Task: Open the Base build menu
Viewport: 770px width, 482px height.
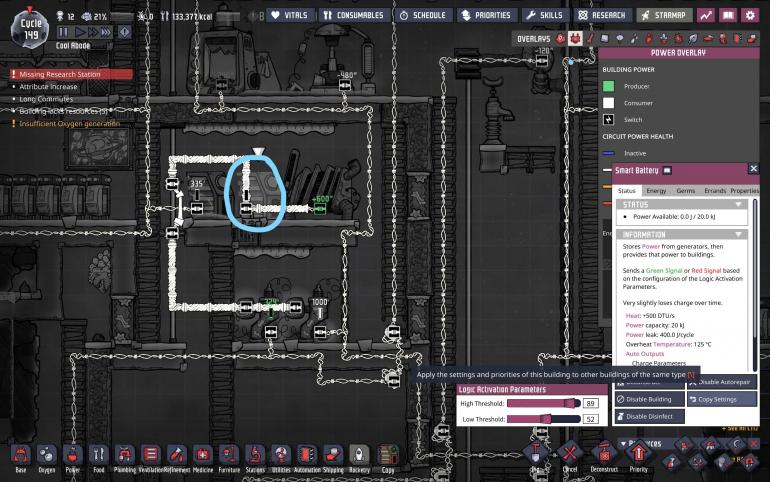Action: point(21,455)
